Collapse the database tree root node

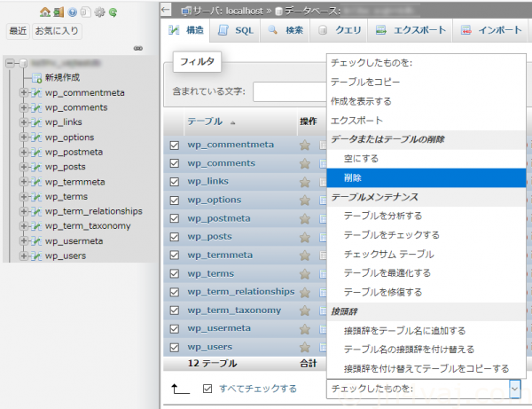[x=9, y=63]
